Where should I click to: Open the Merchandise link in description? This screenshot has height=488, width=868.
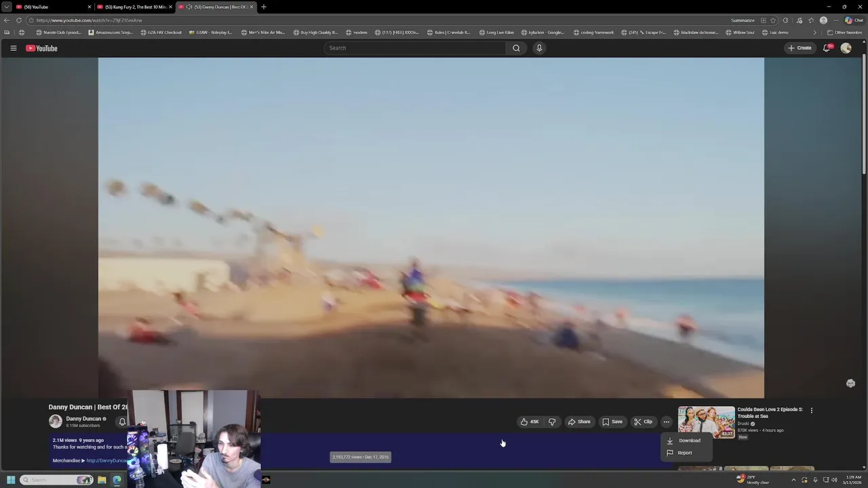(x=107, y=461)
